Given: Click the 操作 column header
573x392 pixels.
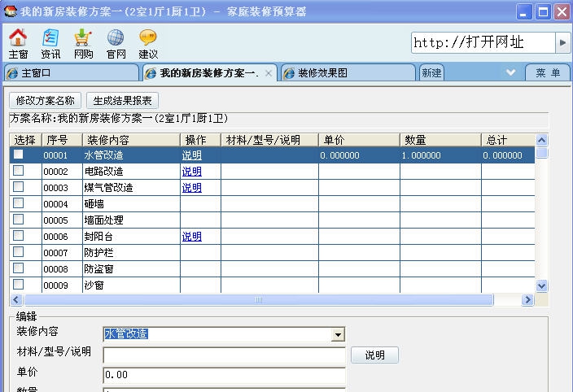Looking at the screenshot, I should tap(200, 140).
